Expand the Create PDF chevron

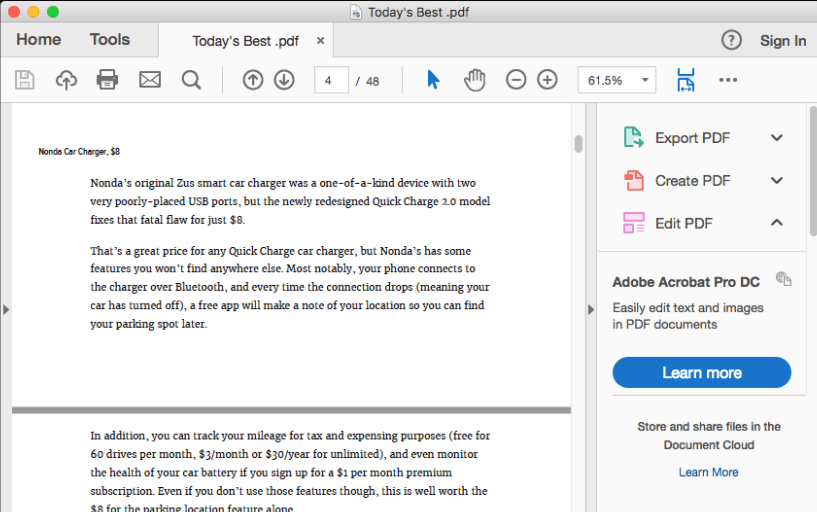[776, 181]
